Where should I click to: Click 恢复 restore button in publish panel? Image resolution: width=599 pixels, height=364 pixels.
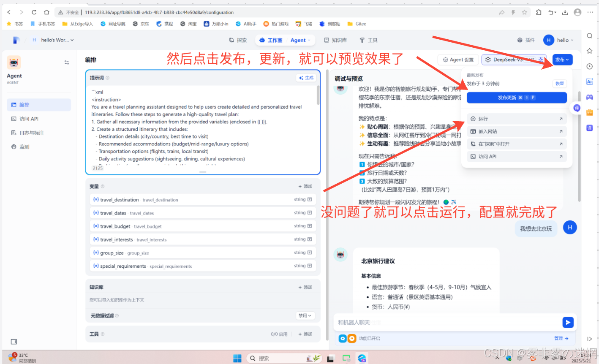(x=560, y=84)
